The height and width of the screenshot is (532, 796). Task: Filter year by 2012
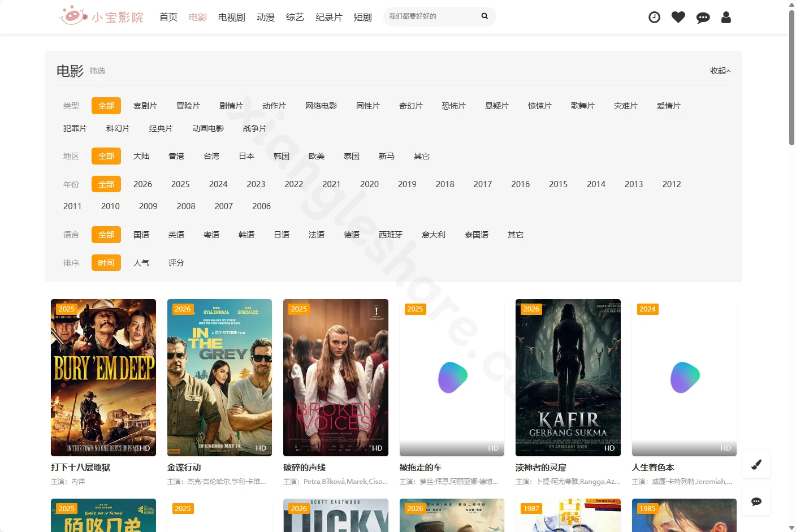point(672,184)
